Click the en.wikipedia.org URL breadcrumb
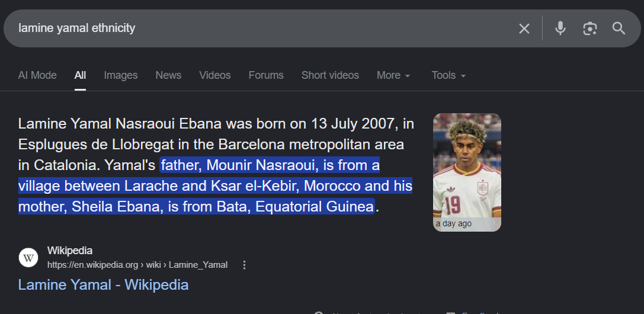 point(137,265)
